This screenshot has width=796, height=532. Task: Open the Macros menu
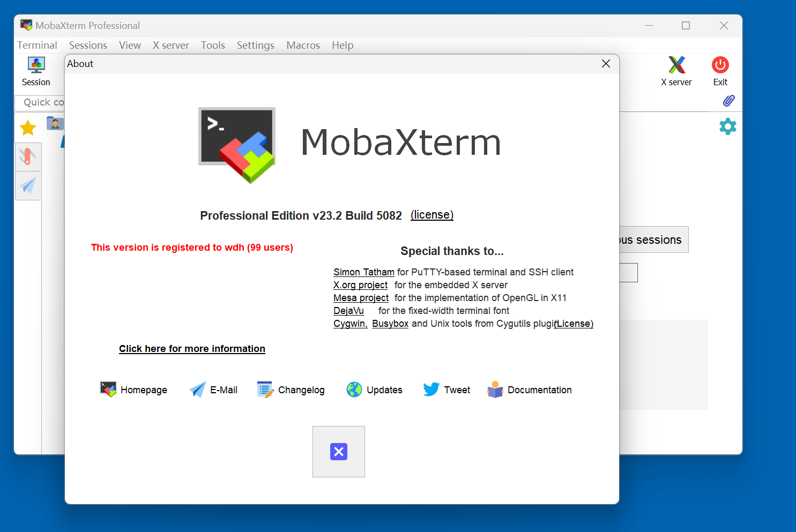[303, 46]
